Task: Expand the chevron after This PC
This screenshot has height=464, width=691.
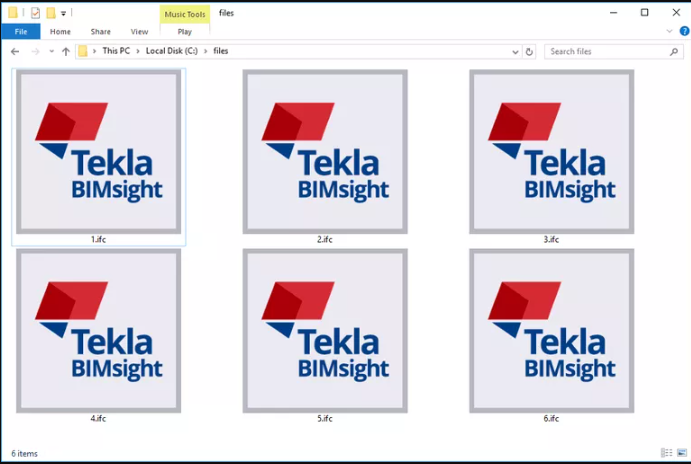Action: (138, 51)
